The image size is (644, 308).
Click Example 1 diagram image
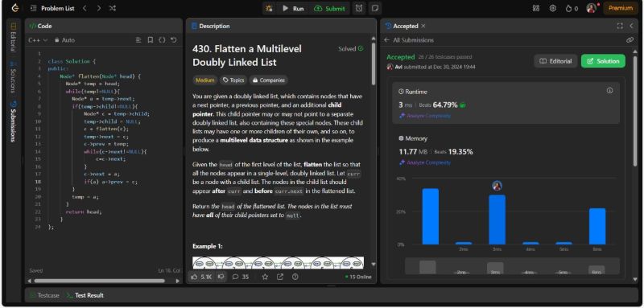(278, 263)
